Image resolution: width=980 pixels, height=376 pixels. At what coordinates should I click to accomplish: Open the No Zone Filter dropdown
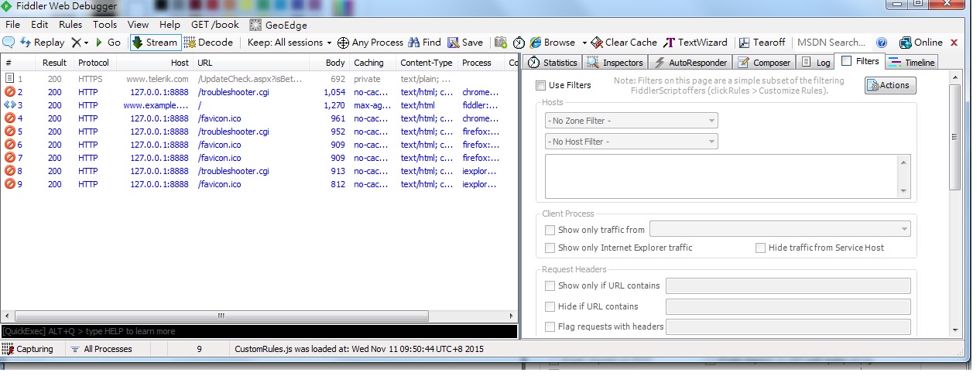[631, 121]
